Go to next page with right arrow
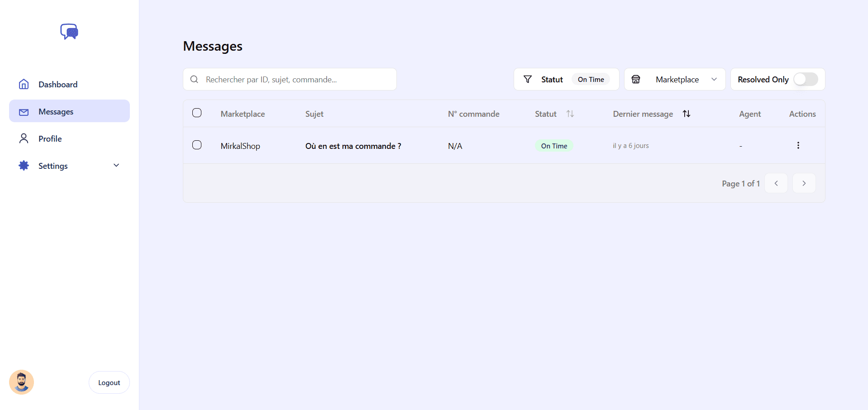The height and width of the screenshot is (410, 868). [804, 183]
